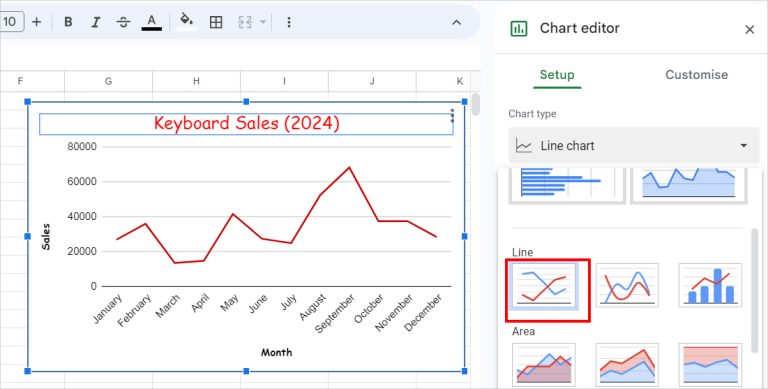Apply strikethrough formatting
The width and height of the screenshot is (768, 389).
[123, 22]
